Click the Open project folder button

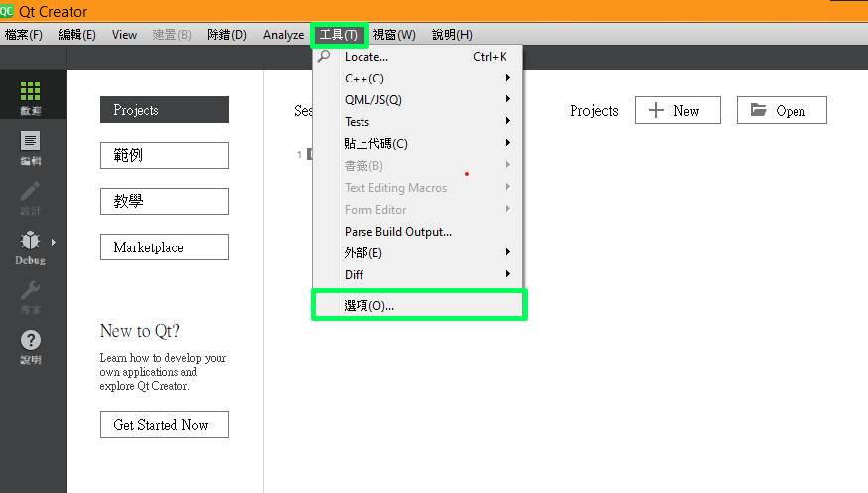click(781, 111)
